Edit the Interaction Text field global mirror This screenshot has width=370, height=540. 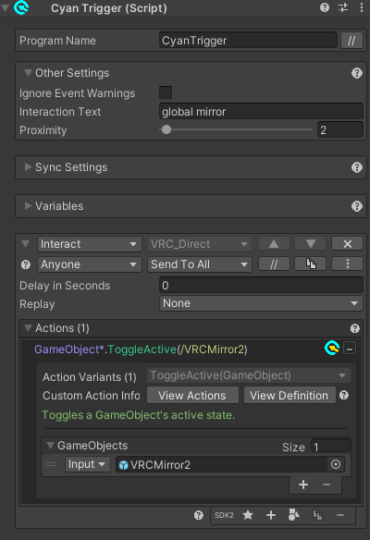pyautogui.click(x=261, y=112)
